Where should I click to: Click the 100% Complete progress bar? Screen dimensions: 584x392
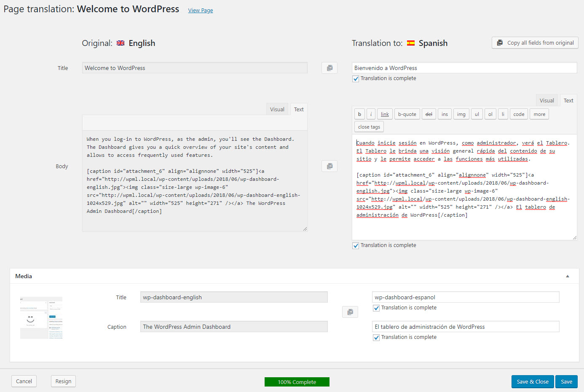[297, 382]
